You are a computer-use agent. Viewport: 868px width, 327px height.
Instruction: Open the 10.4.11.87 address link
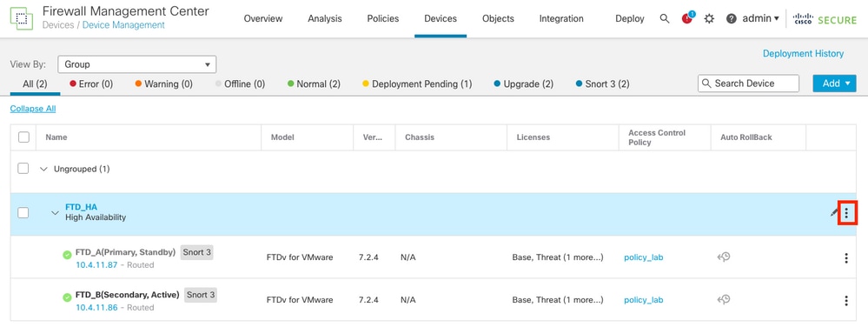[96, 265]
